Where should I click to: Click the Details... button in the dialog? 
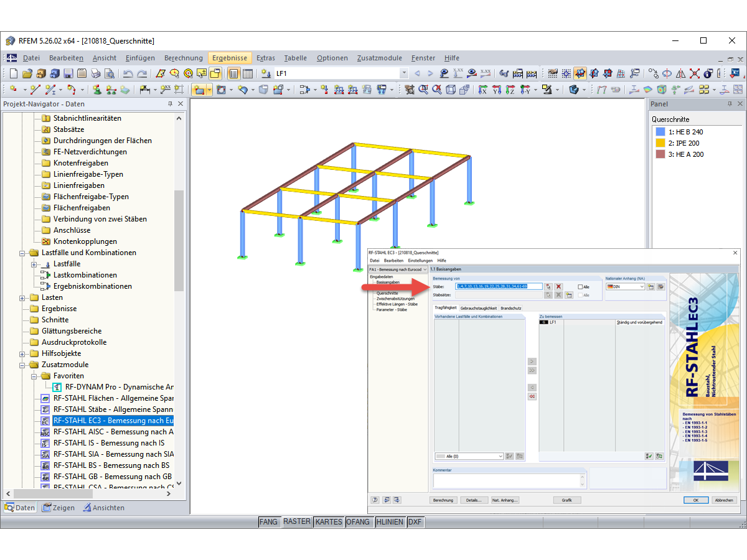click(x=473, y=500)
